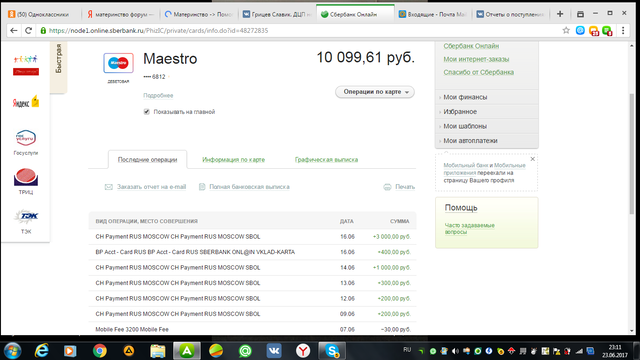Open the ТЭК quick payment icon
640x360 pixels.
coord(26,216)
